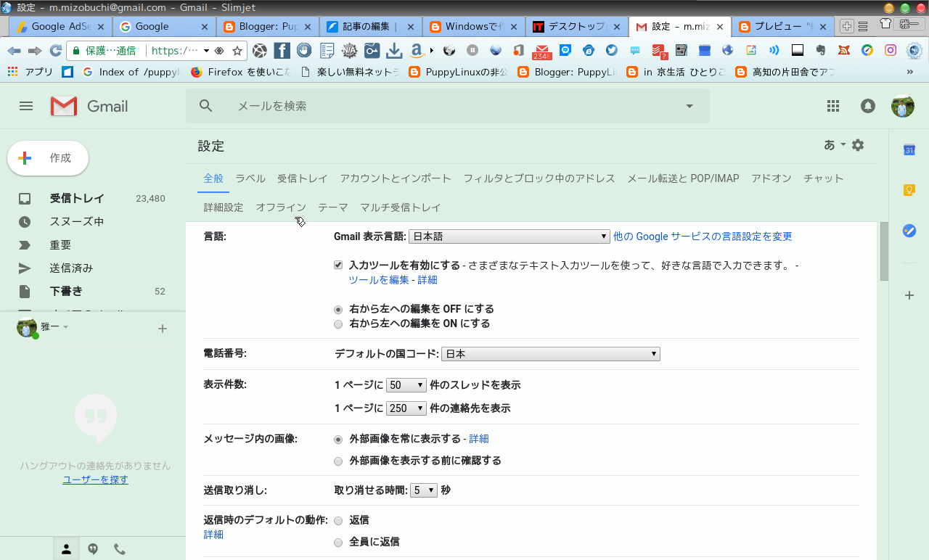Click your profile avatar photo
The width and height of the screenshot is (929, 560).
[x=901, y=105]
